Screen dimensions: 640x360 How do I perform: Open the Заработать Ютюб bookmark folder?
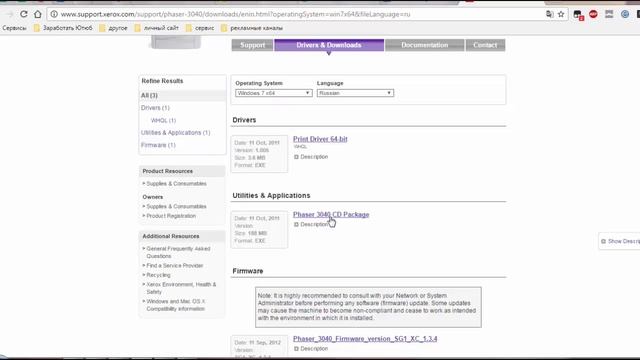tap(63, 28)
